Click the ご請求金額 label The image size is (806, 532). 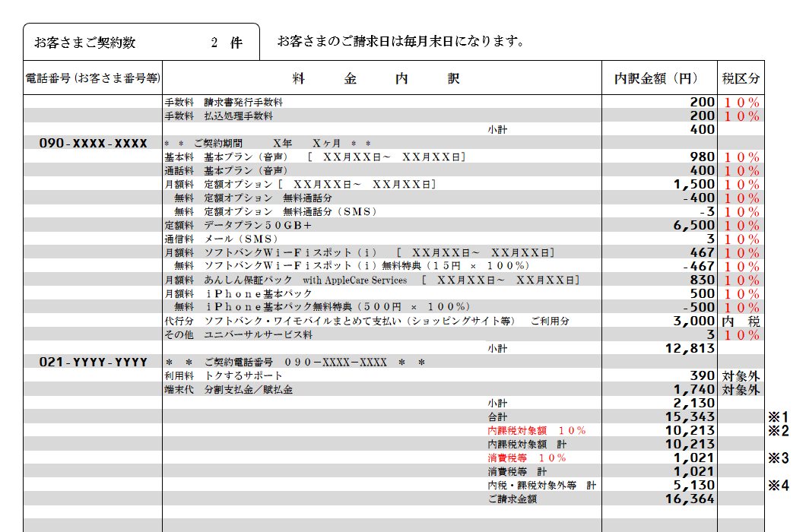click(512, 499)
